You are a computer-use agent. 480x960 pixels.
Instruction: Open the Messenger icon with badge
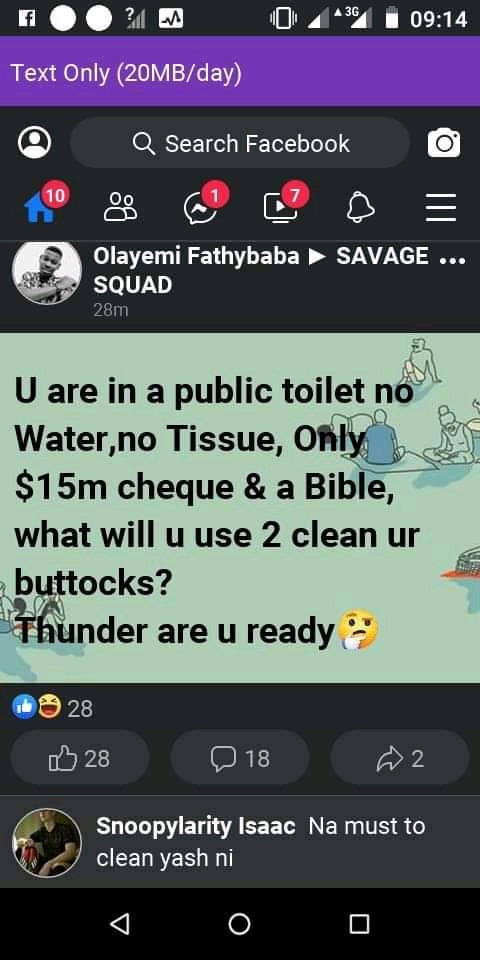tap(201, 209)
